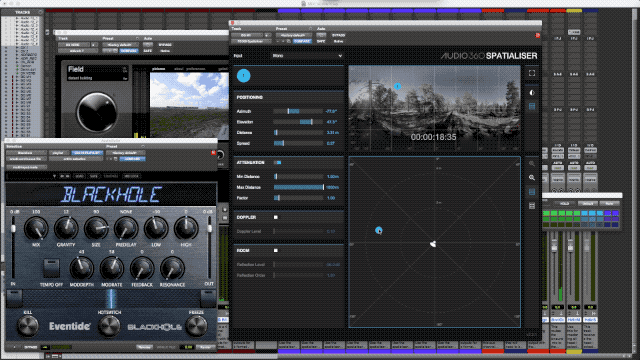Click upper magnifier zoom icon beside top-down panner
Screen dimensions: 640x360
pos(532,164)
